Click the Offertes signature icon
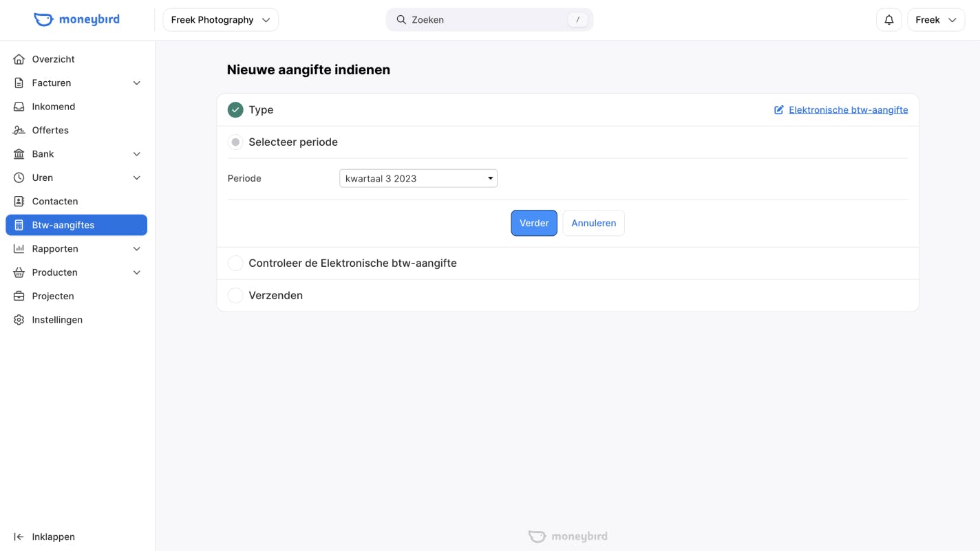Screen dimensions: 980x551 coord(19,130)
